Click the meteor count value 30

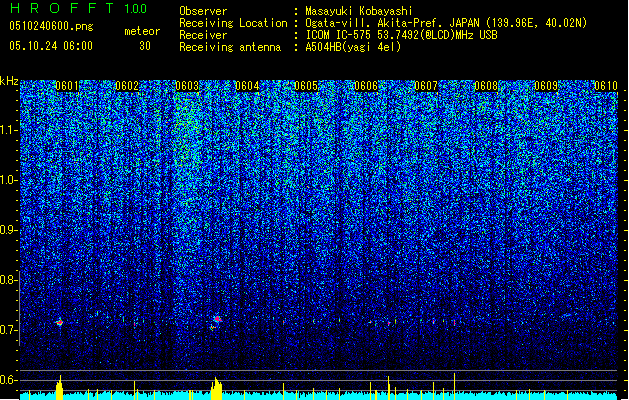point(145,46)
